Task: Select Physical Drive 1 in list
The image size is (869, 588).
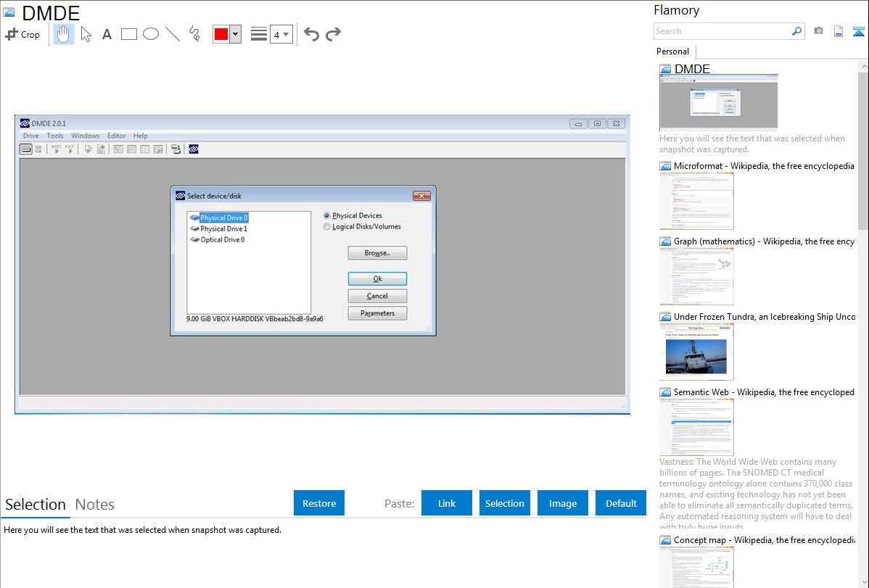Action: pyautogui.click(x=219, y=229)
